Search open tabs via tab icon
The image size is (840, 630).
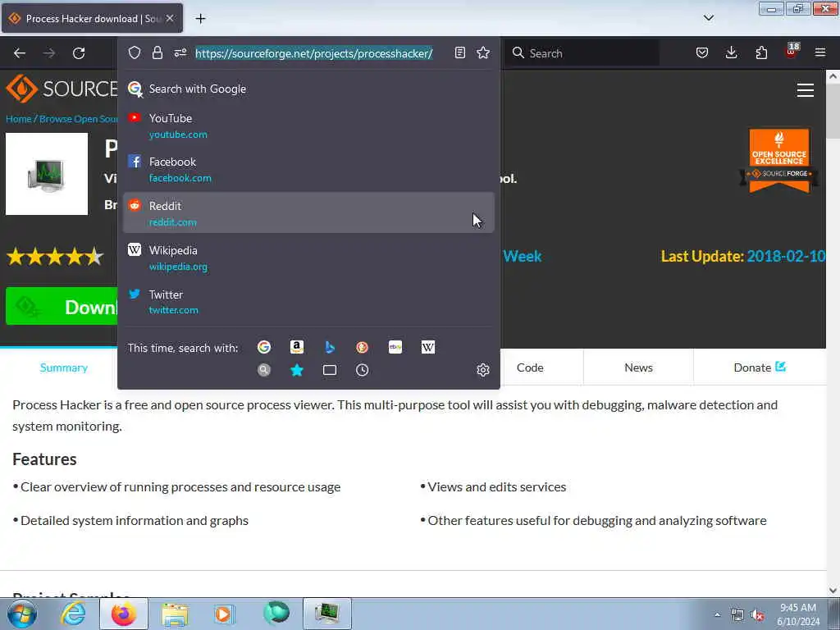tap(330, 370)
